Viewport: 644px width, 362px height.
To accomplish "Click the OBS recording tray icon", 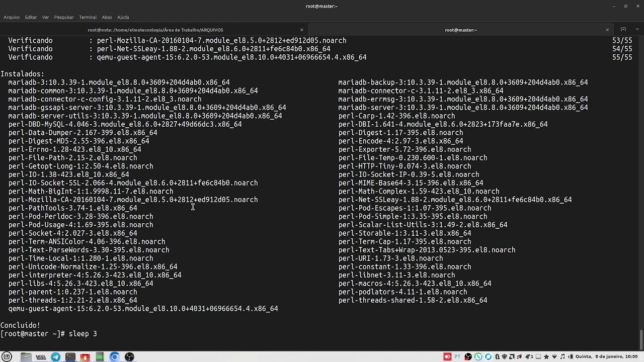I will pos(468,356).
